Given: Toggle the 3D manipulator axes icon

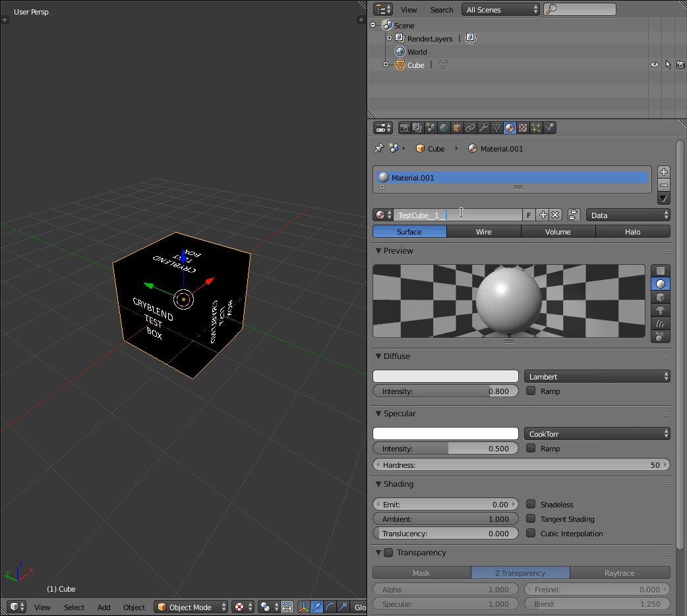Looking at the screenshot, I should 303,607.
